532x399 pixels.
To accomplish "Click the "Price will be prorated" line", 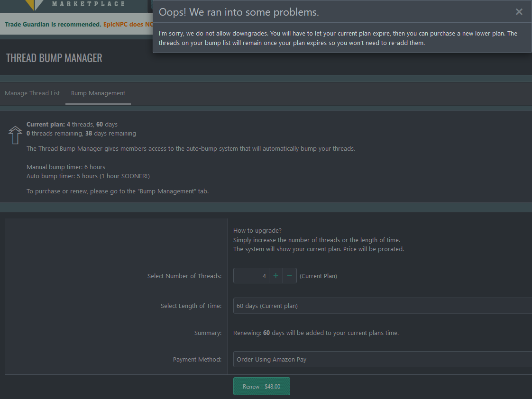I will [x=319, y=249].
